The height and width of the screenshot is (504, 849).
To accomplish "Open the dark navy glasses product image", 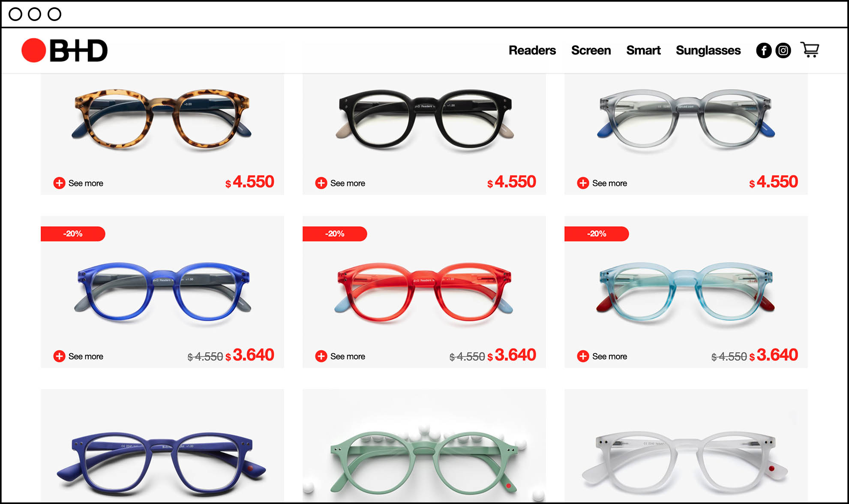I will [162, 463].
